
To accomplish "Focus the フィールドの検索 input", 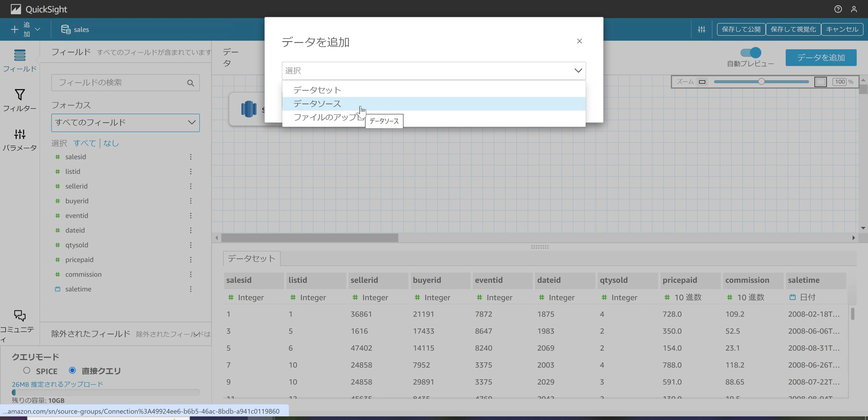I will pos(125,83).
